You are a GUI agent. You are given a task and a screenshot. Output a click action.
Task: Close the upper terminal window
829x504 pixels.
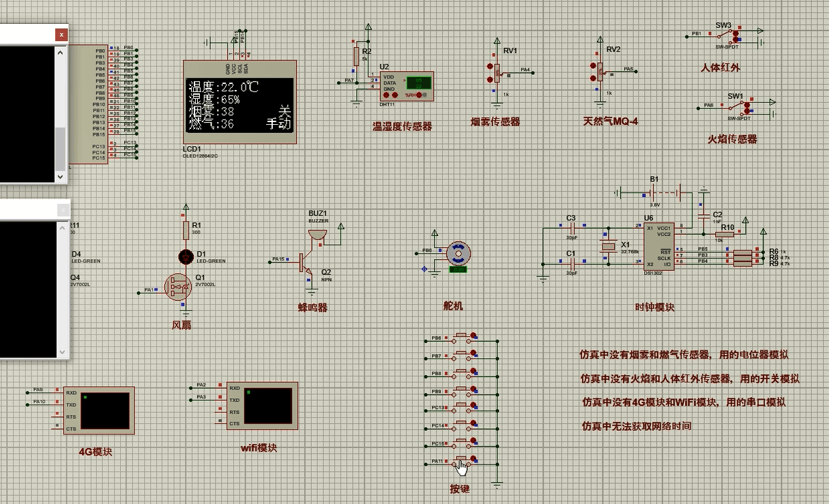click(61, 34)
